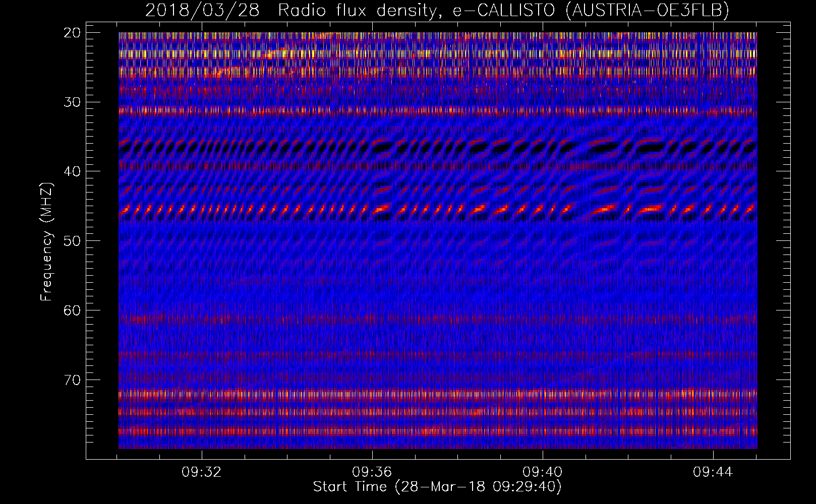Click the frequency tick label '20'

tap(72, 33)
